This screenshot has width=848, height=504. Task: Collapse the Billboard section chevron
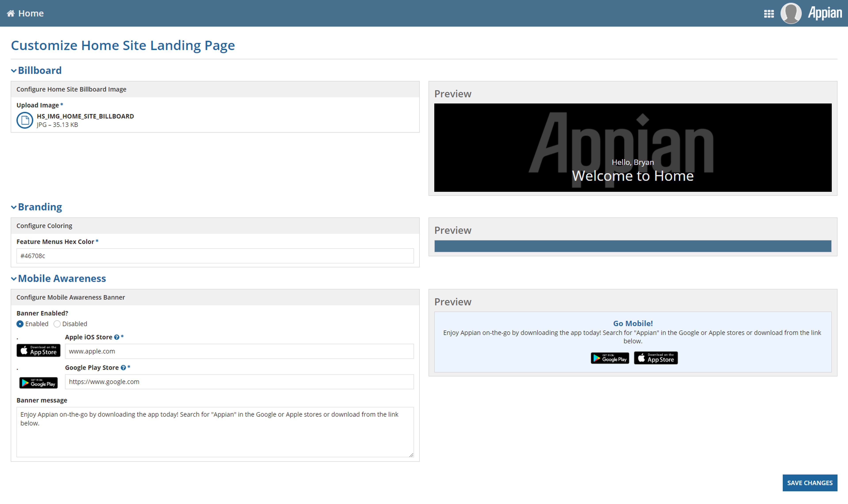13,71
